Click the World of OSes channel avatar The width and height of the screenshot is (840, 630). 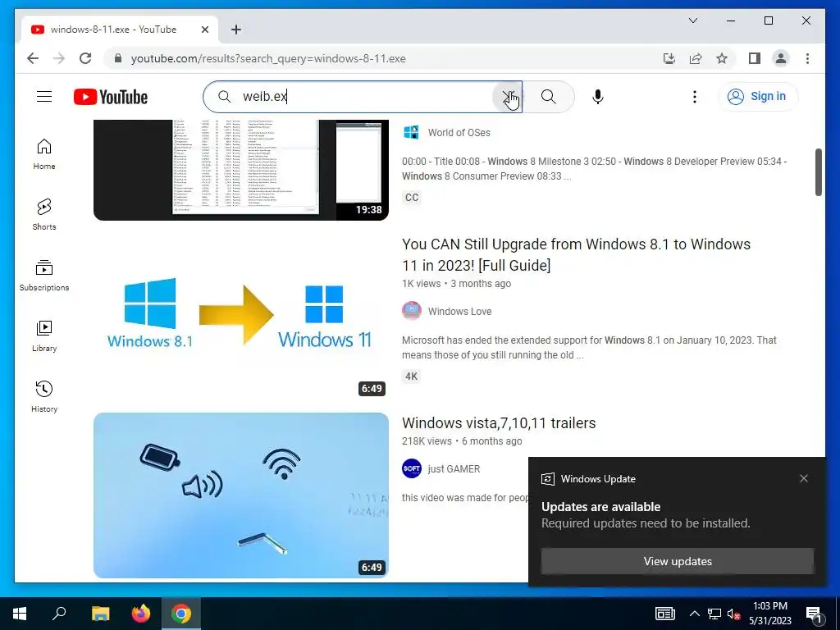point(412,132)
